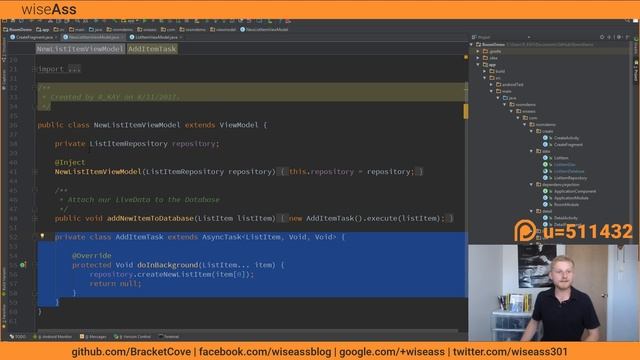Open the Messages tool window

coord(93,337)
